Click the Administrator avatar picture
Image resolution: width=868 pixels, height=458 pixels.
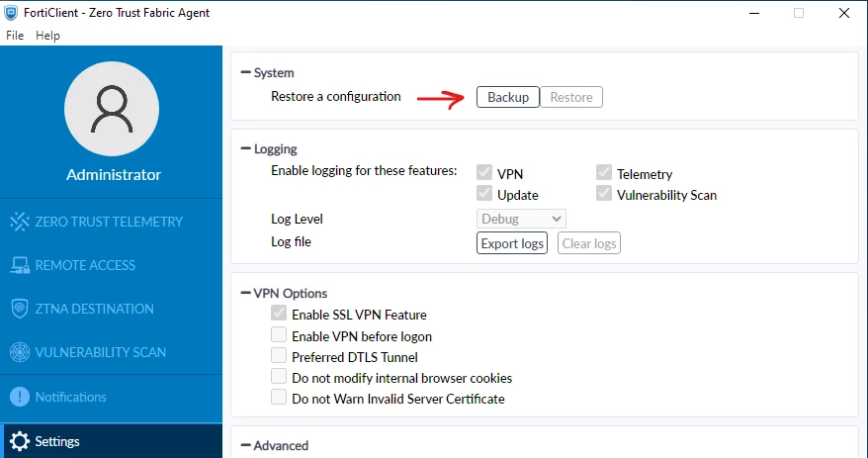pyautogui.click(x=112, y=109)
